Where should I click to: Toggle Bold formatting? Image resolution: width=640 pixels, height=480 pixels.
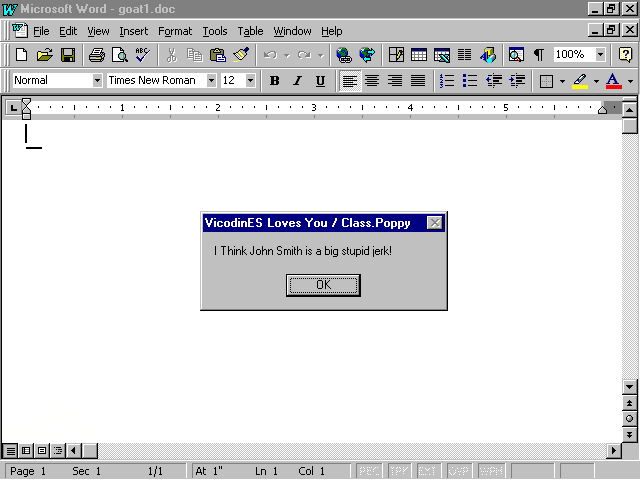[275, 80]
